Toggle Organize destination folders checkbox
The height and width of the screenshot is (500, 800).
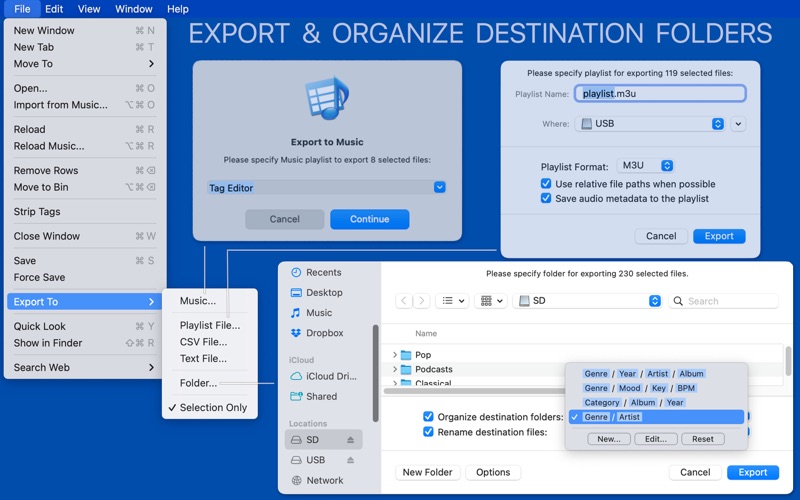[428, 416]
